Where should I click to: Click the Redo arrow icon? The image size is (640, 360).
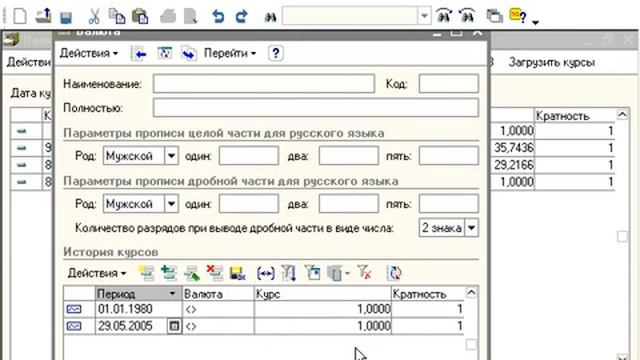click(242, 17)
